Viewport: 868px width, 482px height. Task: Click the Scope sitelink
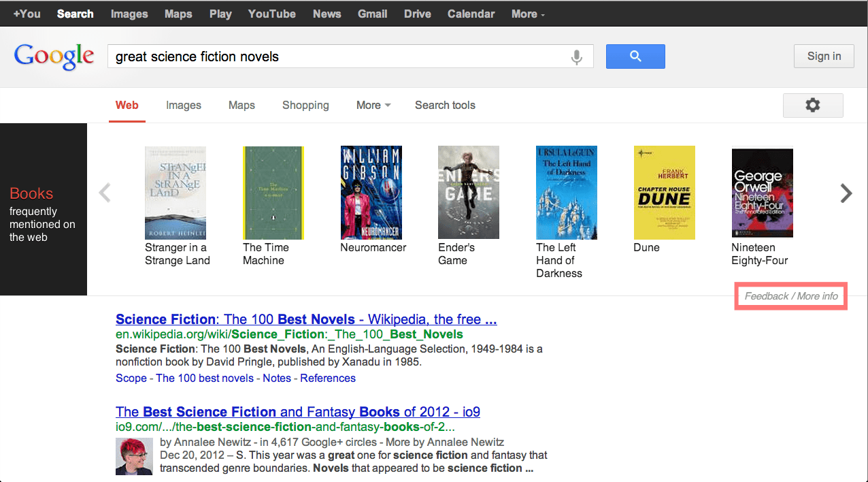(x=131, y=378)
